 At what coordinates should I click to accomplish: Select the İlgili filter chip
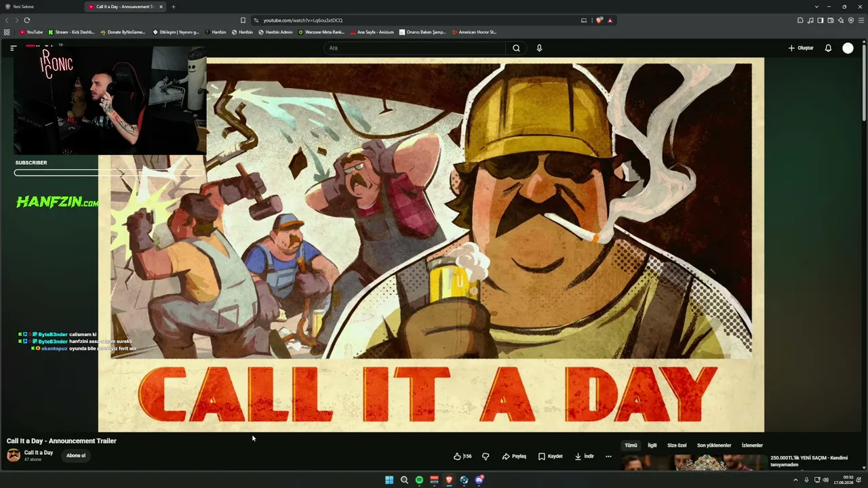[x=652, y=445]
